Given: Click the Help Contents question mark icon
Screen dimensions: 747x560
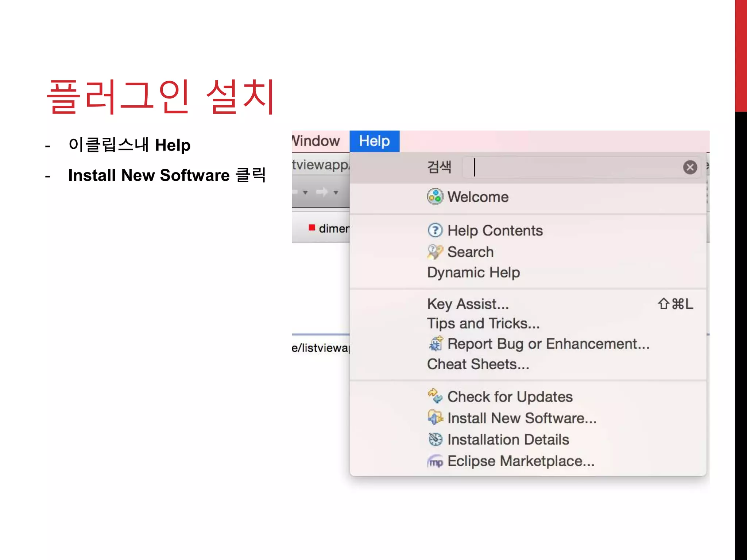Looking at the screenshot, I should tap(435, 230).
